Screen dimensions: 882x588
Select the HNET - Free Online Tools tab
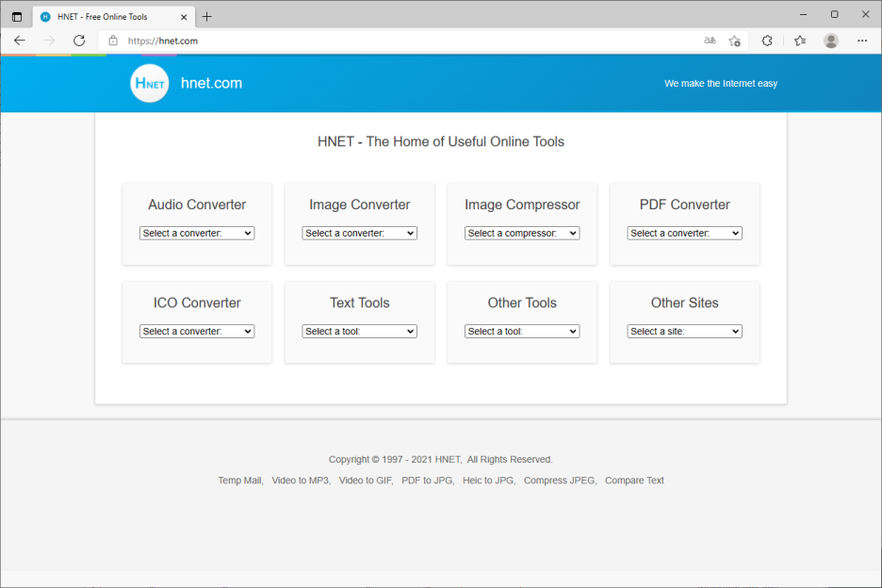click(x=114, y=17)
